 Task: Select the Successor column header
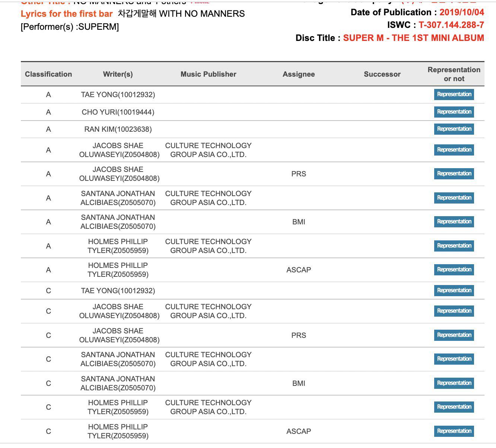(382, 74)
